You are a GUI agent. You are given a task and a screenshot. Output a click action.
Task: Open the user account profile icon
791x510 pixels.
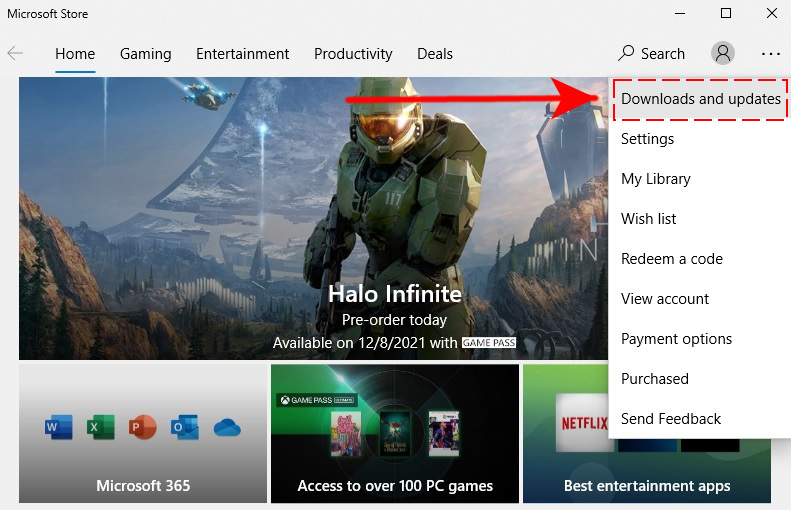point(722,53)
